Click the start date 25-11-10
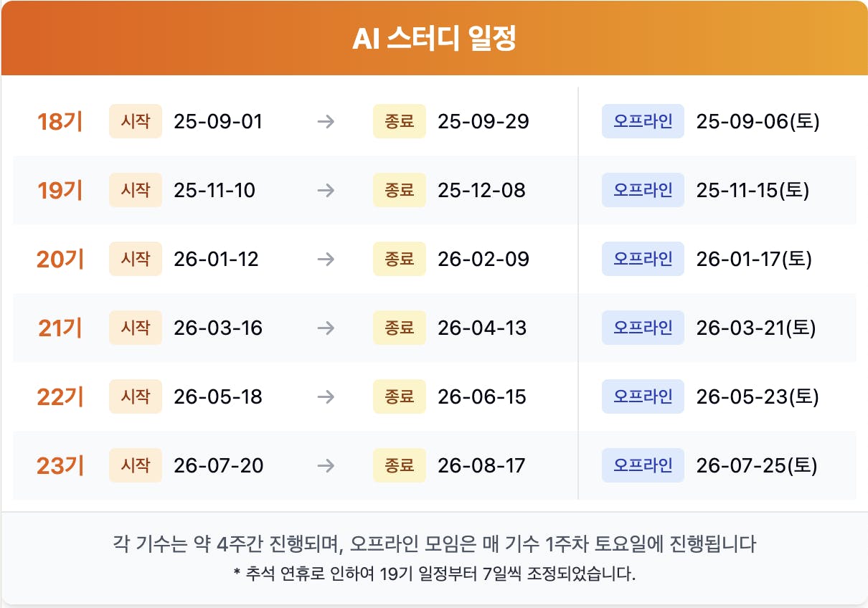This screenshot has width=868, height=608. click(214, 191)
